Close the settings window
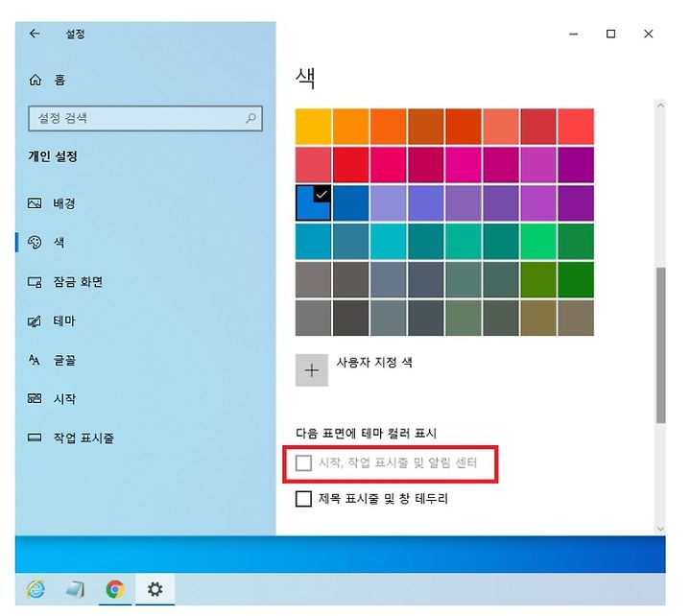The image size is (691, 616). (648, 34)
